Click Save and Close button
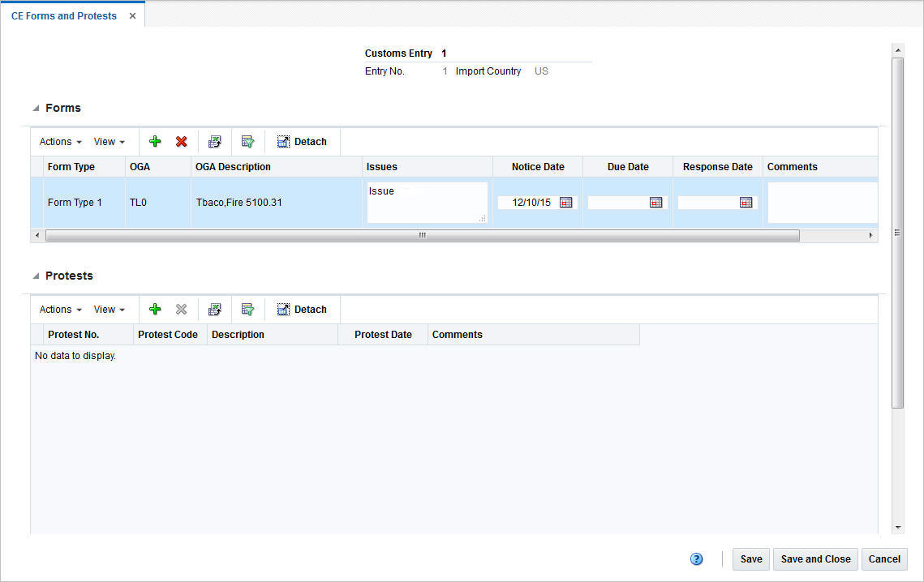The width and height of the screenshot is (924, 582). click(x=815, y=559)
